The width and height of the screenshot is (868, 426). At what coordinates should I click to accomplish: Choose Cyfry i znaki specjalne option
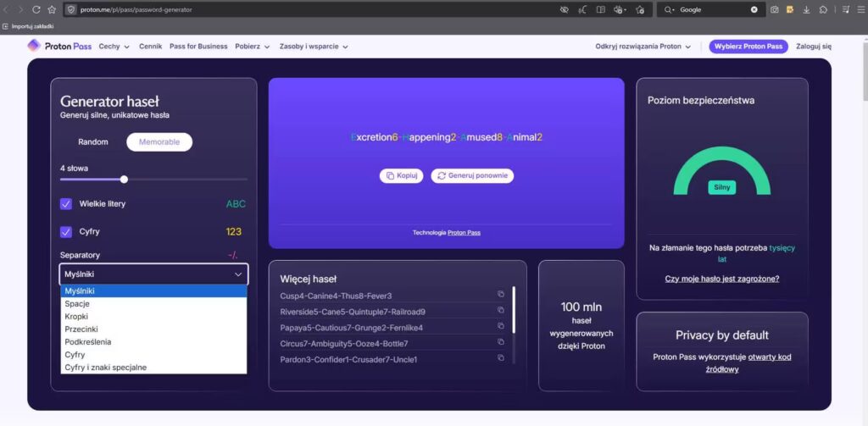154,368
